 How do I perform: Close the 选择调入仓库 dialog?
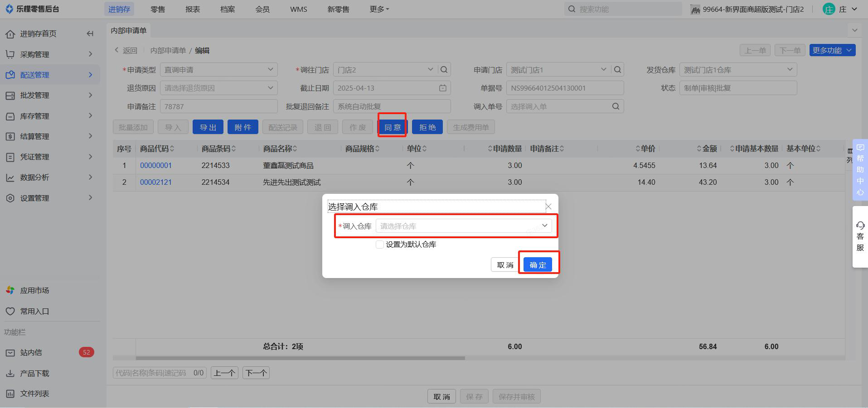tap(548, 206)
